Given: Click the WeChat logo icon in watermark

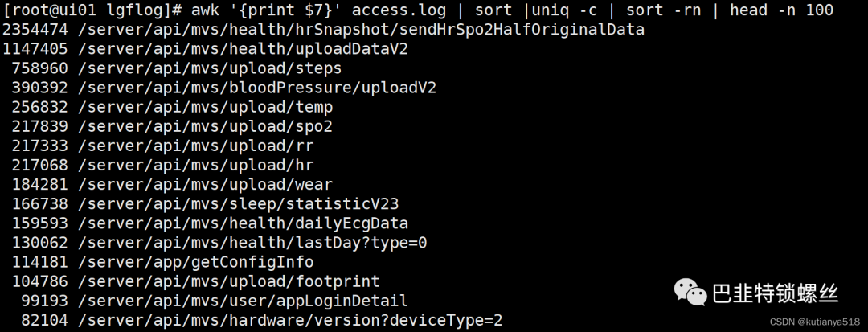Looking at the screenshot, I should click(690, 292).
